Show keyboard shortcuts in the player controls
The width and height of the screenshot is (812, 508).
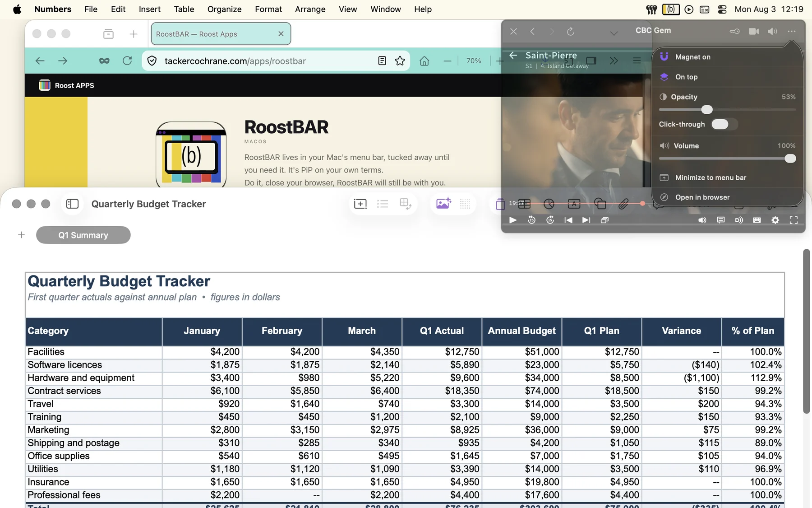(x=757, y=220)
